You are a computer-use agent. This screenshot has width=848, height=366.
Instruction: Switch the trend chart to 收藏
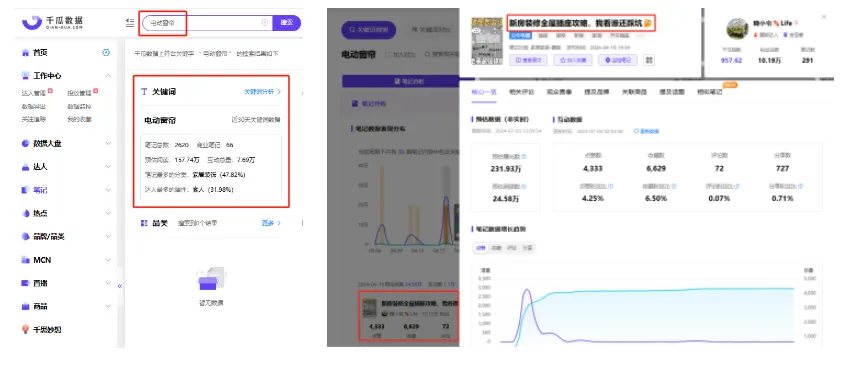[x=496, y=248]
